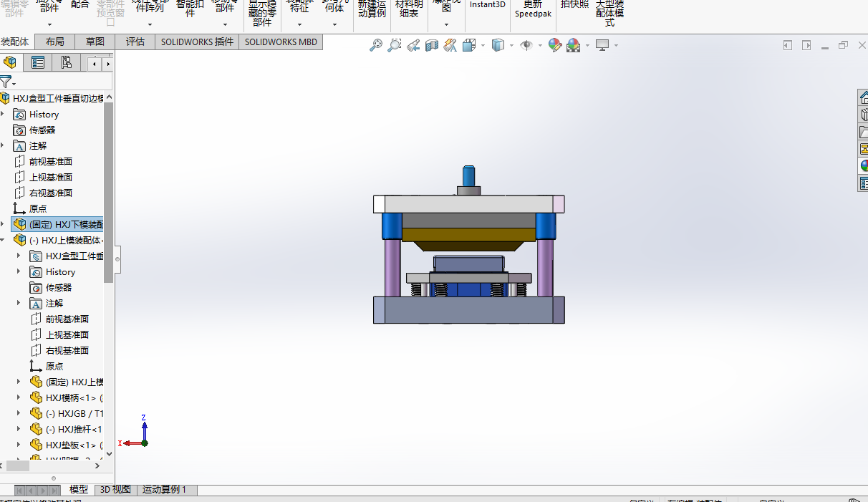Click the 拍快照 button

(x=574, y=6)
